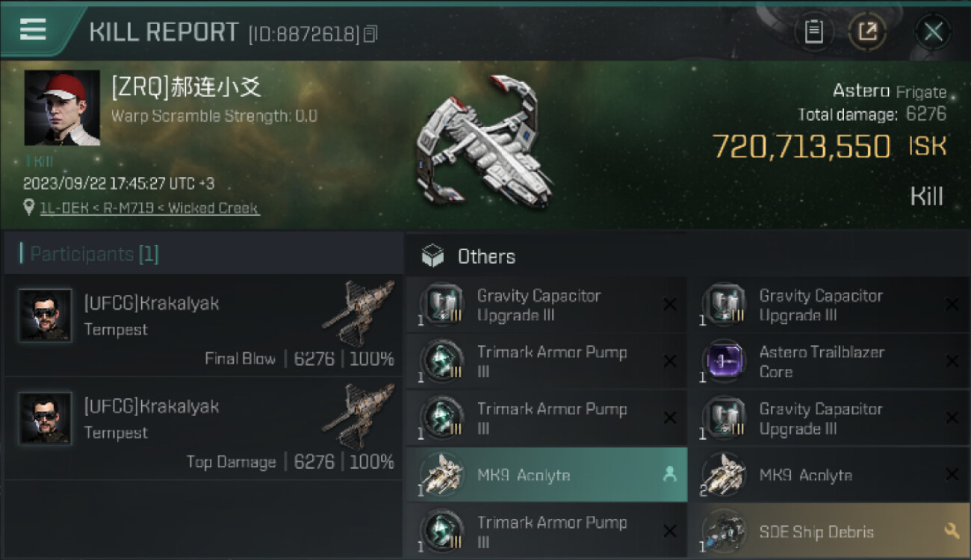Share the kill report externally
This screenshot has height=560, width=971.
click(867, 32)
